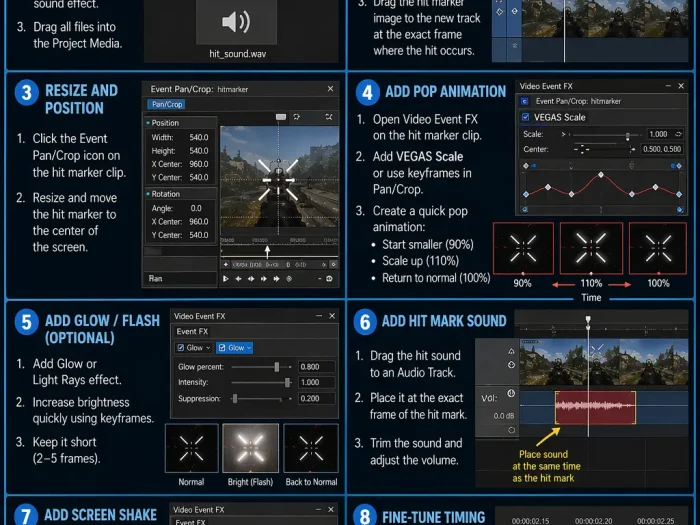Click the first blue keyframe diamond on Scale curve
The width and height of the screenshot is (700, 525).
click(526, 194)
